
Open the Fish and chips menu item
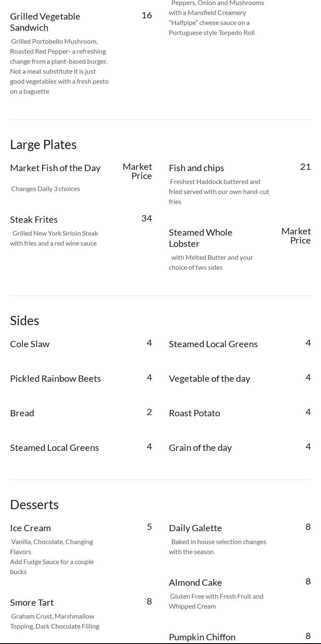(196, 168)
